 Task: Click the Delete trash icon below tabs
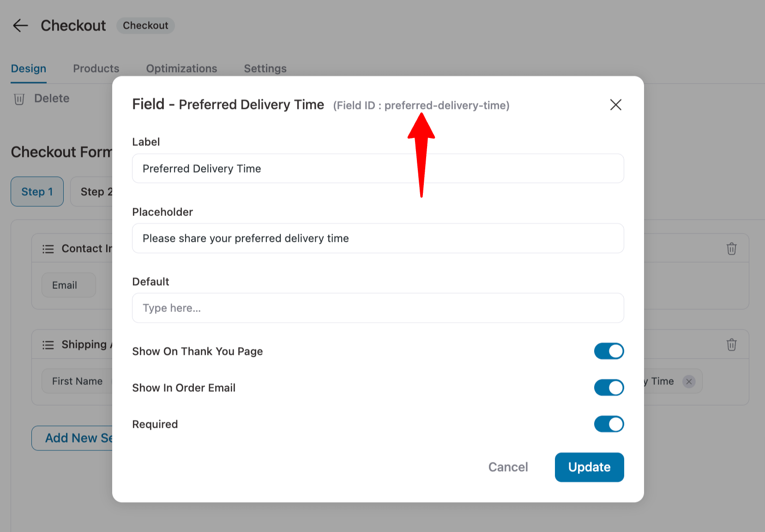[19, 99]
